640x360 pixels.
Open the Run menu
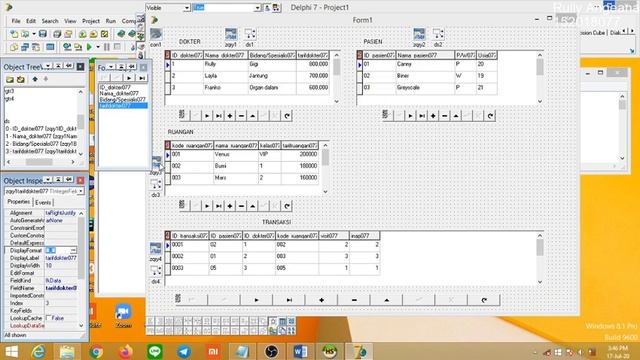point(111,21)
